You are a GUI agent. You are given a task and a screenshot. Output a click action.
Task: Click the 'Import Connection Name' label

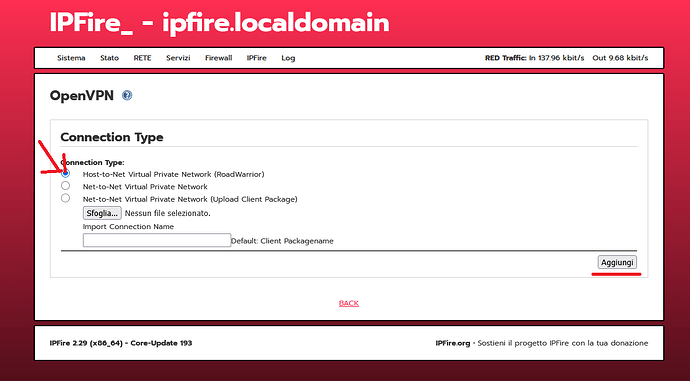click(128, 227)
